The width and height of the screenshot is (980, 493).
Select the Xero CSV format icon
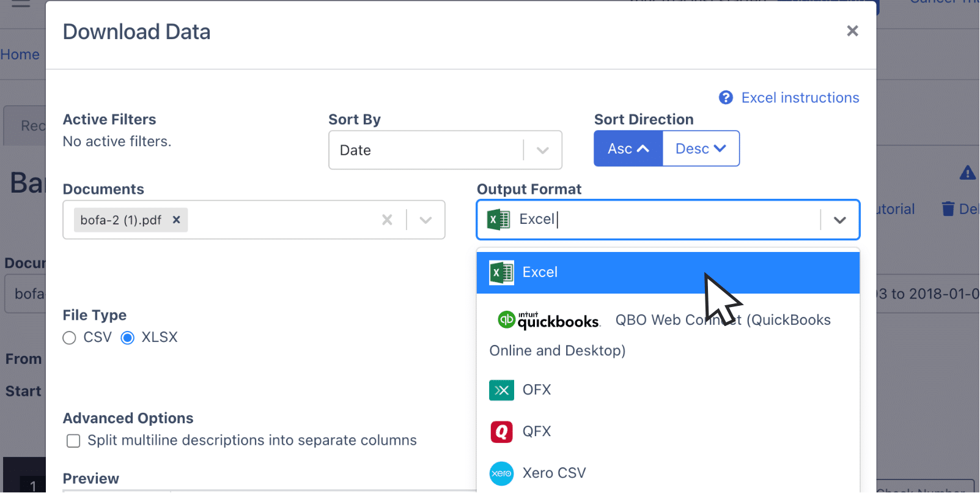click(501, 473)
